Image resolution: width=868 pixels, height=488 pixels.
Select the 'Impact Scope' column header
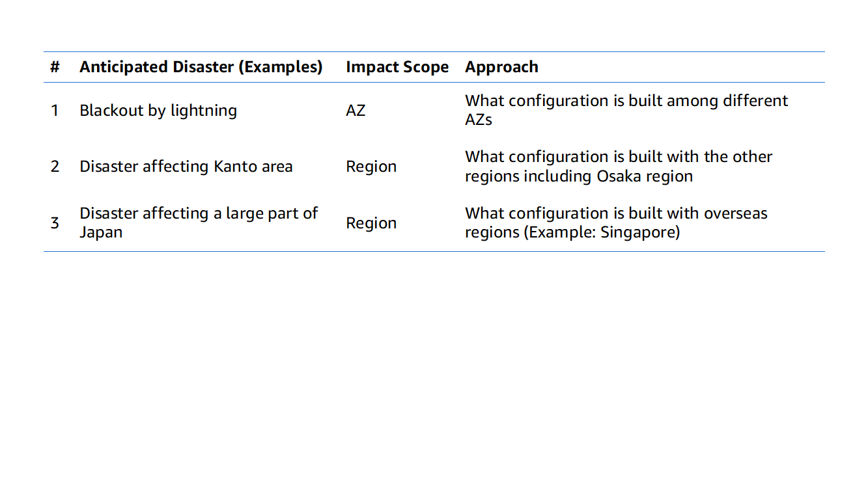[x=397, y=67]
